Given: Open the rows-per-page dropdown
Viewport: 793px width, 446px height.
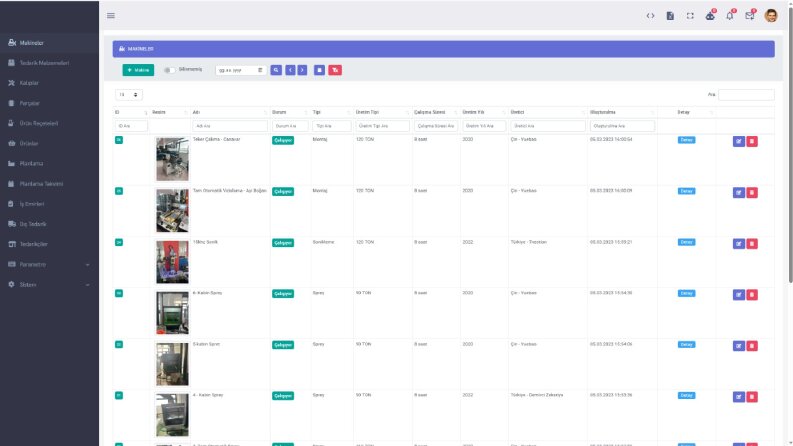Looking at the screenshot, I should tap(129, 95).
